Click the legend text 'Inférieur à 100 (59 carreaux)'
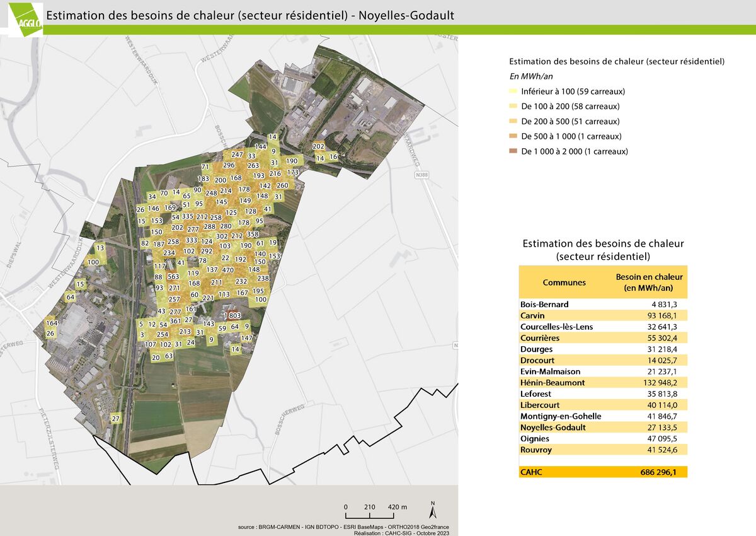 pyautogui.click(x=573, y=91)
